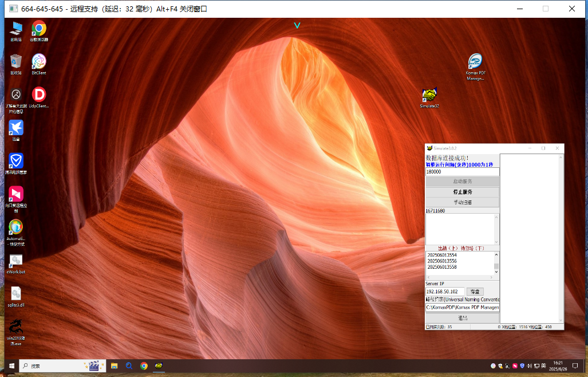Viewport: 588px width, 377px height.
Task: Select the Recycle Bin desktop icon
Action: [x=16, y=64]
